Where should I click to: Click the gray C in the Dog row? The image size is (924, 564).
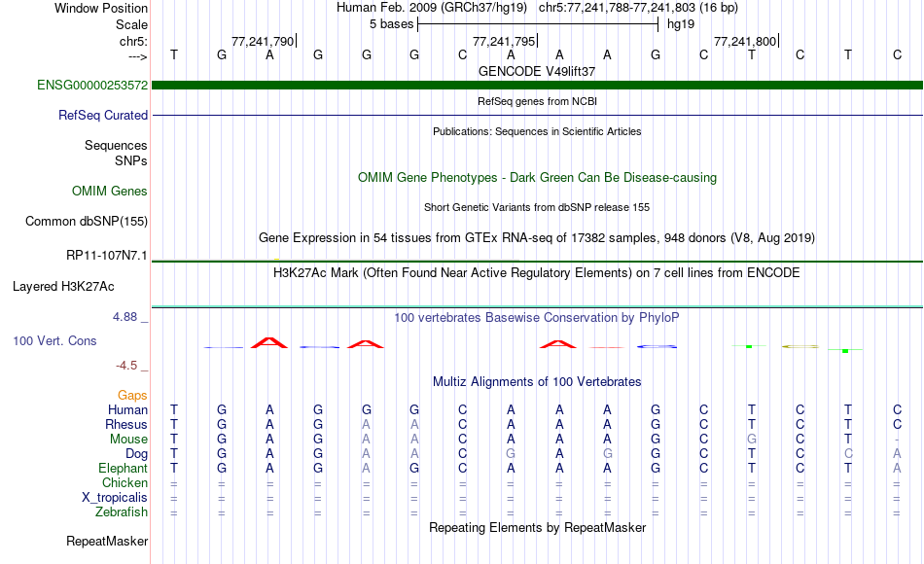[x=848, y=454]
